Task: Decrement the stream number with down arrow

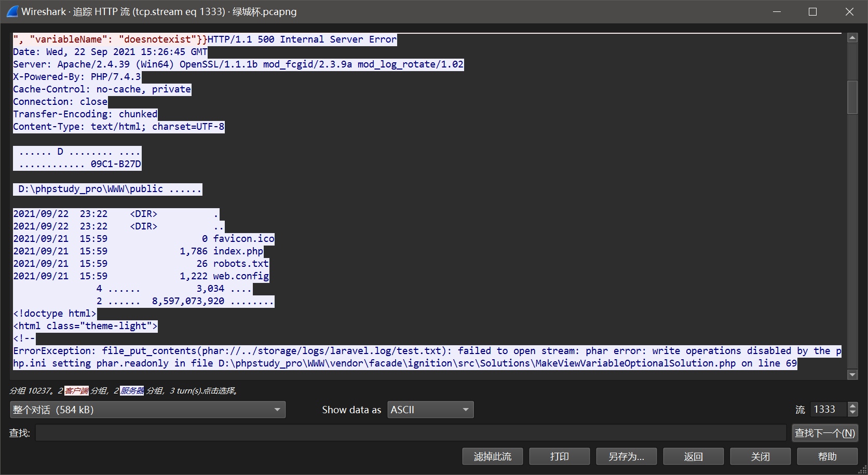Action: pos(852,413)
